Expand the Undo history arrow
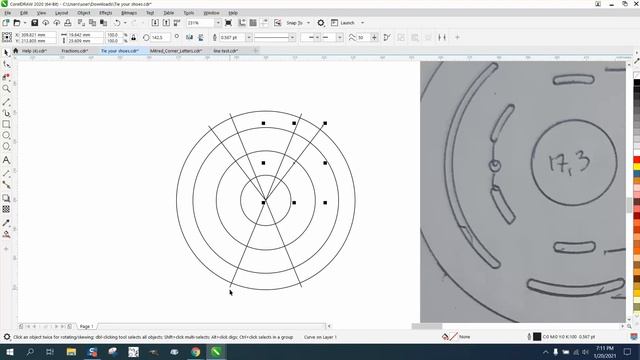 [125, 23]
